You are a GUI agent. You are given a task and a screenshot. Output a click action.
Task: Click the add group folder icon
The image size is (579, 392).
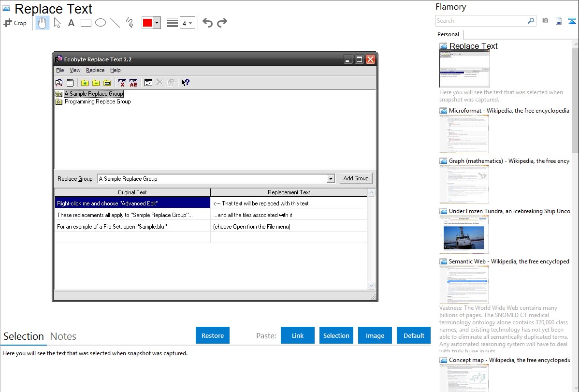click(x=85, y=83)
